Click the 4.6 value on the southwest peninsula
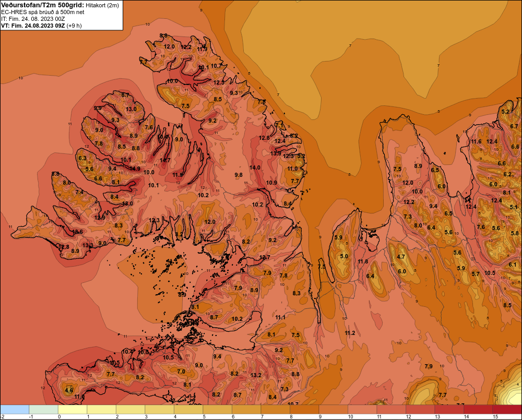Screen dimensions: 522x420 click(69, 390)
